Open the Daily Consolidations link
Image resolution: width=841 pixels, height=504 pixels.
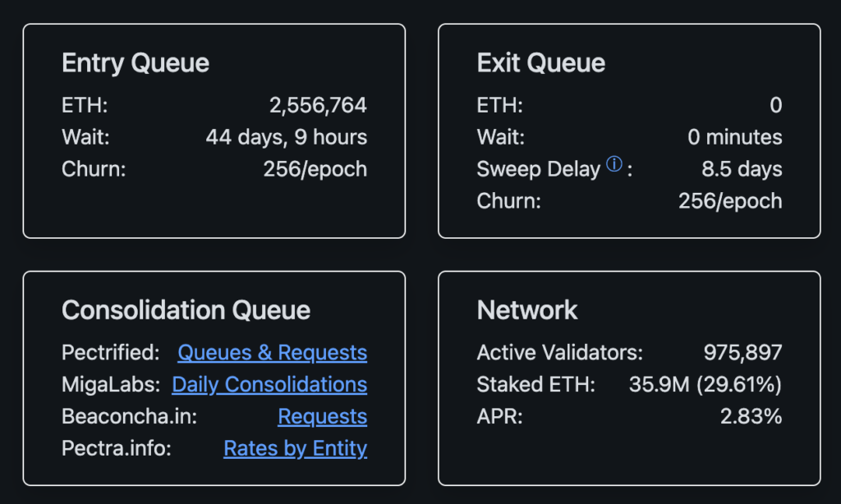pyautogui.click(x=269, y=385)
